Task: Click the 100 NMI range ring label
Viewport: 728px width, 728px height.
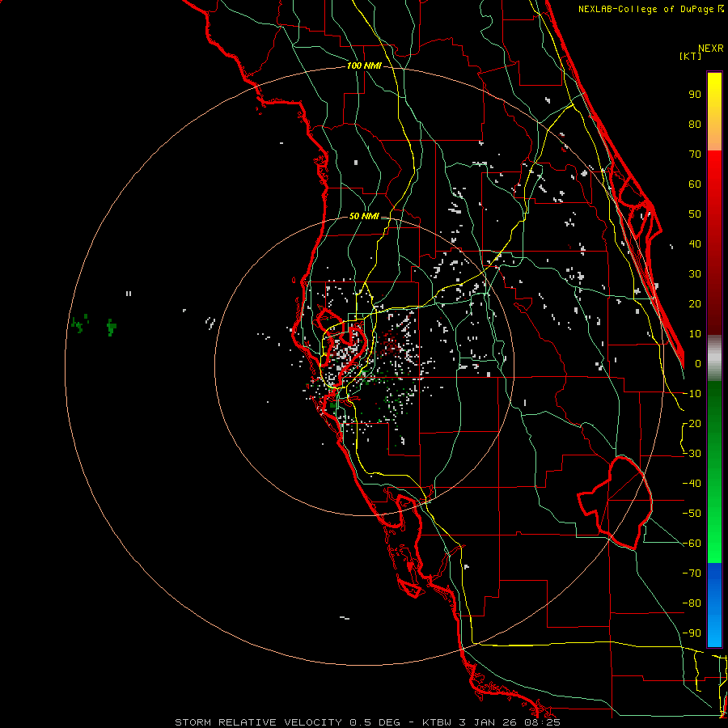Action: [x=364, y=66]
